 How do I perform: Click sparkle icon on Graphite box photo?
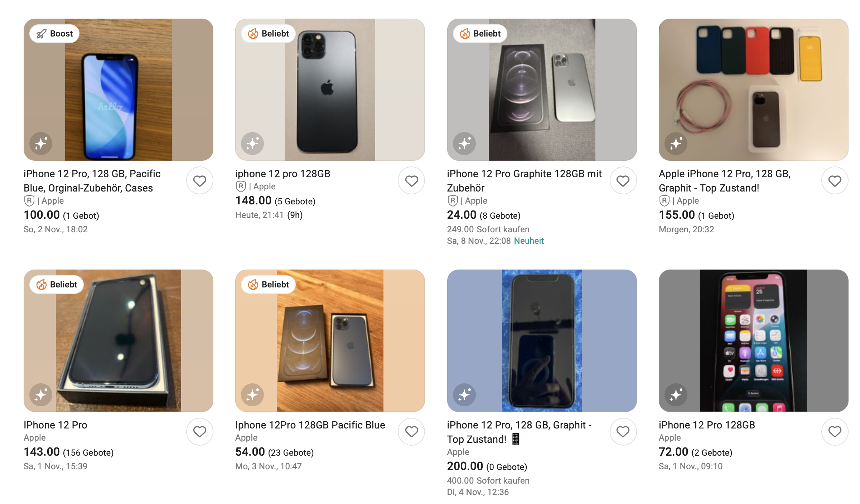point(464,144)
